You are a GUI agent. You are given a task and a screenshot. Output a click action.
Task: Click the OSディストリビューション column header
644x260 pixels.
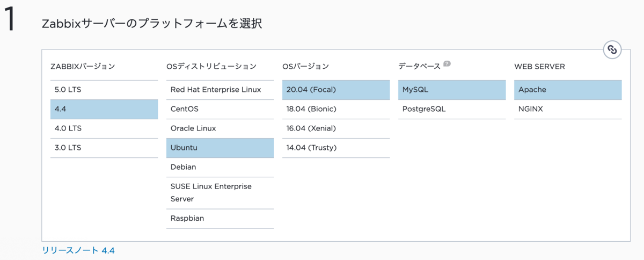211,67
